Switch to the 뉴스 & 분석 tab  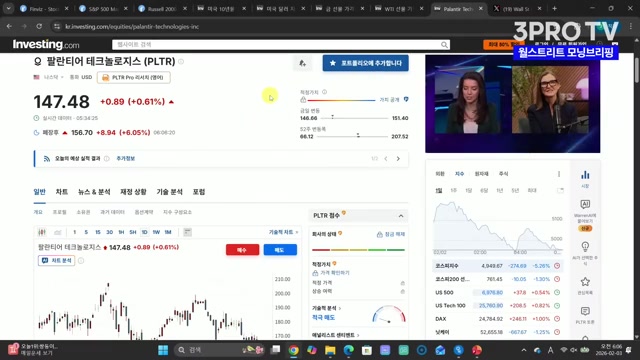click(94, 192)
